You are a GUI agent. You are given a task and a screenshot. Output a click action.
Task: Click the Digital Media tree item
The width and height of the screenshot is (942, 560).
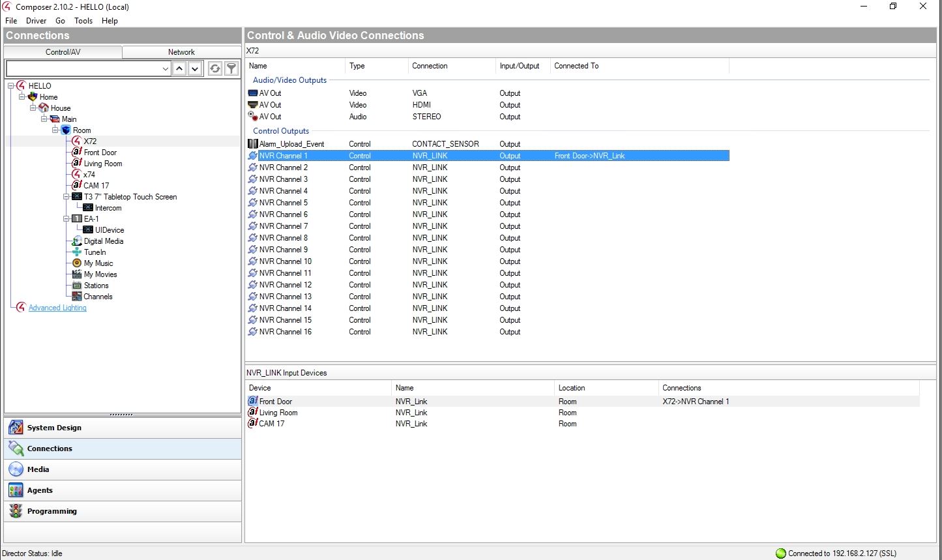103,241
